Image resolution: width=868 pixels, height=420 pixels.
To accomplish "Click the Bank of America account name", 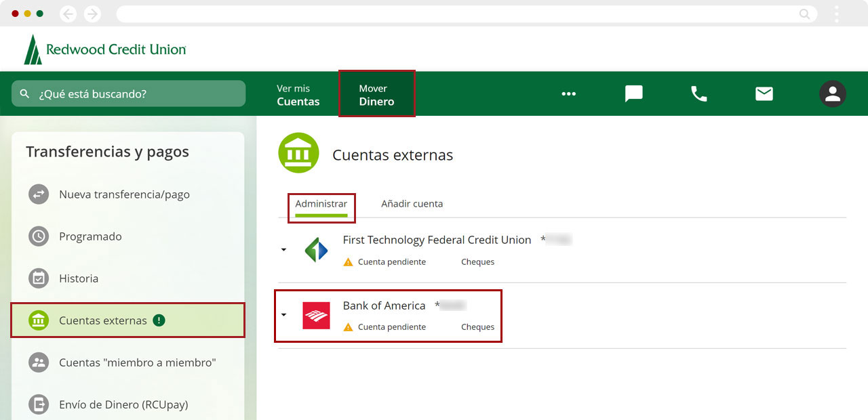I will click(384, 306).
